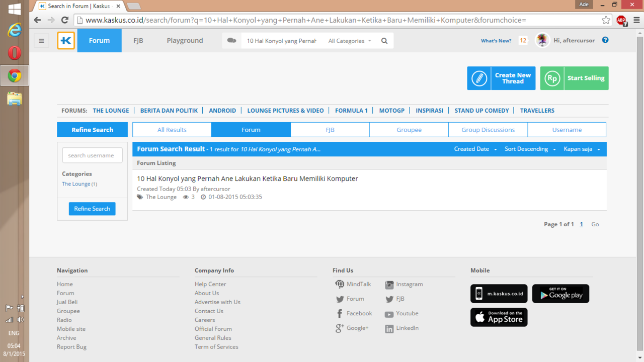Click the Facebook icon in footer
This screenshot has width=644, height=362.
(340, 314)
